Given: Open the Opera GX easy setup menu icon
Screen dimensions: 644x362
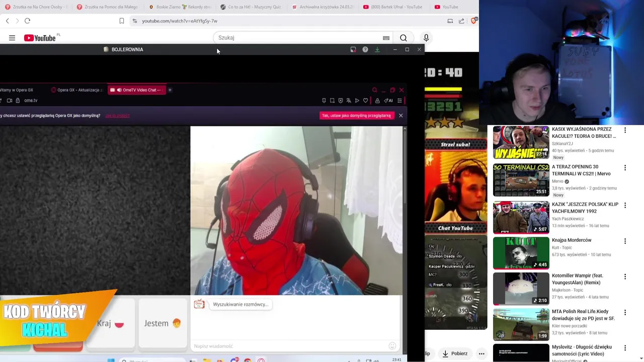Looking at the screenshot, I should 400,101.
